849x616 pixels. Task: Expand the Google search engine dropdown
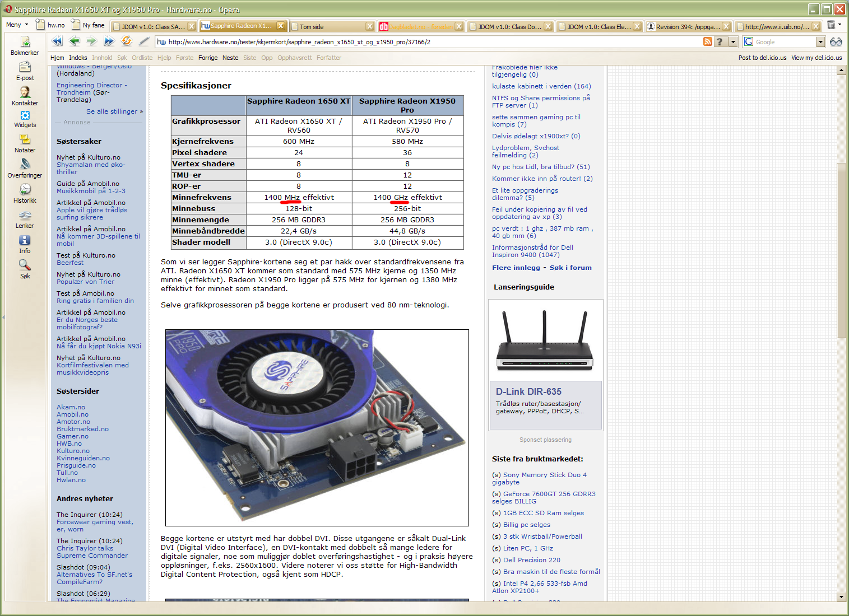[820, 42]
